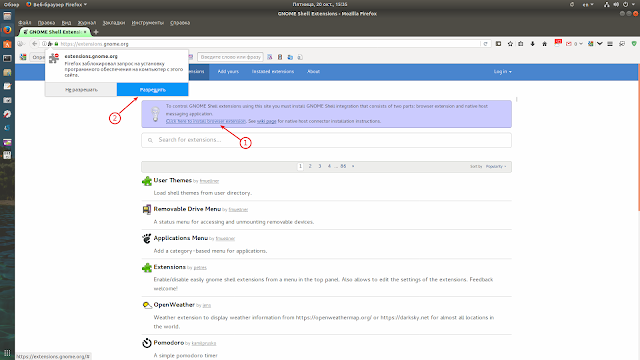
Task: Open the sidebar square icon left of star
Action: 498,44
